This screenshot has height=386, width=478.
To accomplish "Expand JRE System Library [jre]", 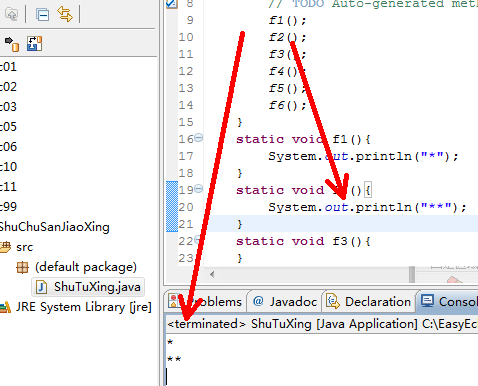I will tap(76, 307).
